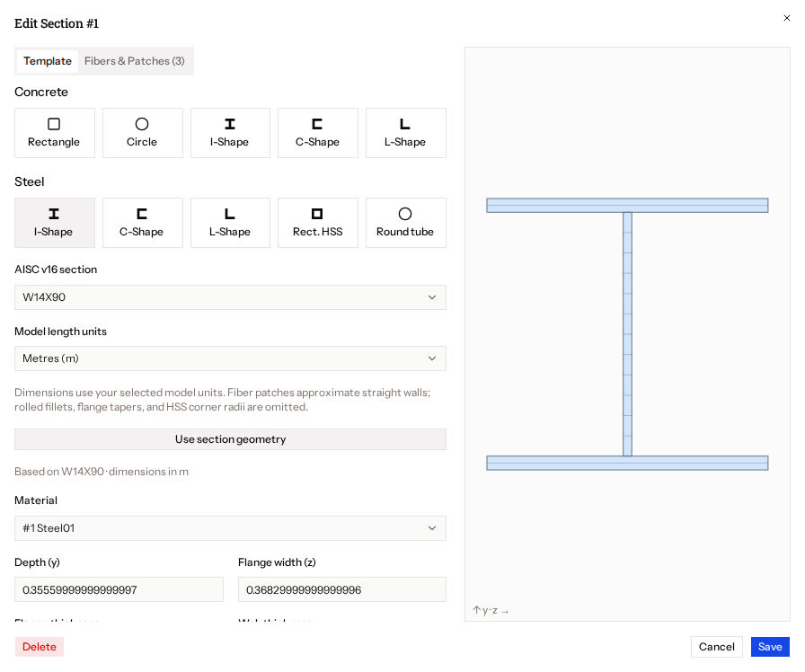The image size is (805, 672).
Task: Cancel editing the section
Action: pyautogui.click(x=717, y=647)
